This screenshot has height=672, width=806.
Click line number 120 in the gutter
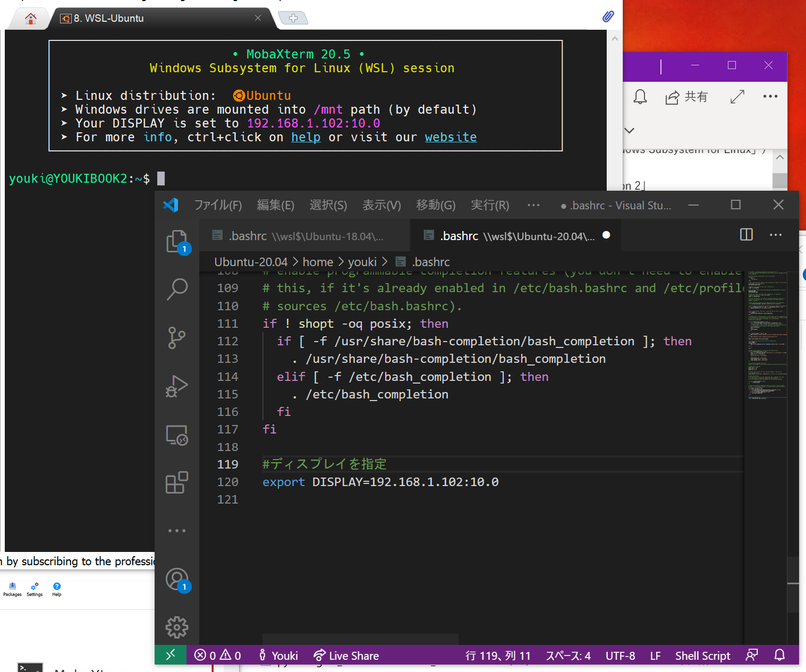pos(227,482)
